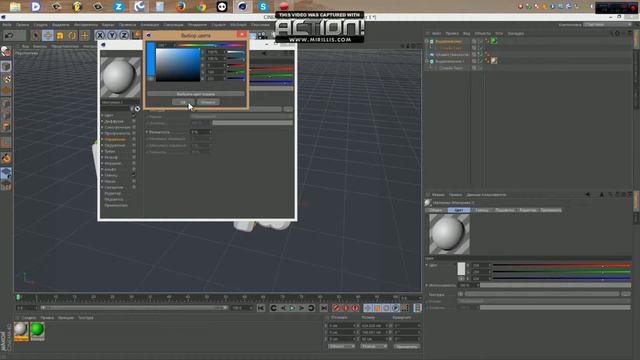This screenshot has width=640, height=360.
Task: Click the round arrow icon below material preview
Action: click(137, 109)
